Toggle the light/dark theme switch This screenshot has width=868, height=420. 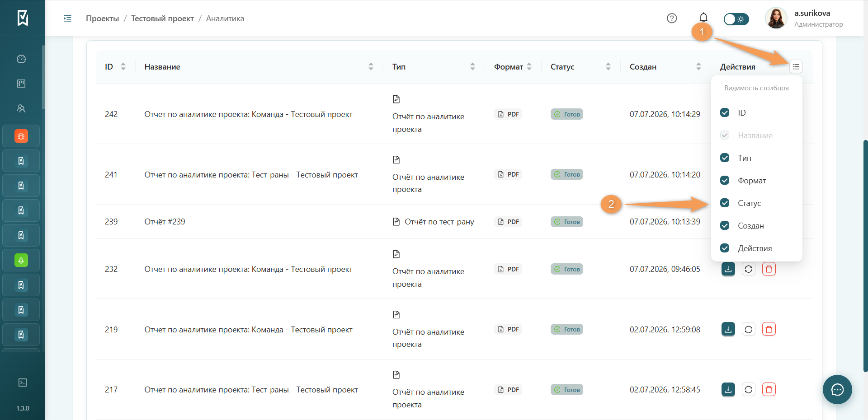tap(736, 19)
